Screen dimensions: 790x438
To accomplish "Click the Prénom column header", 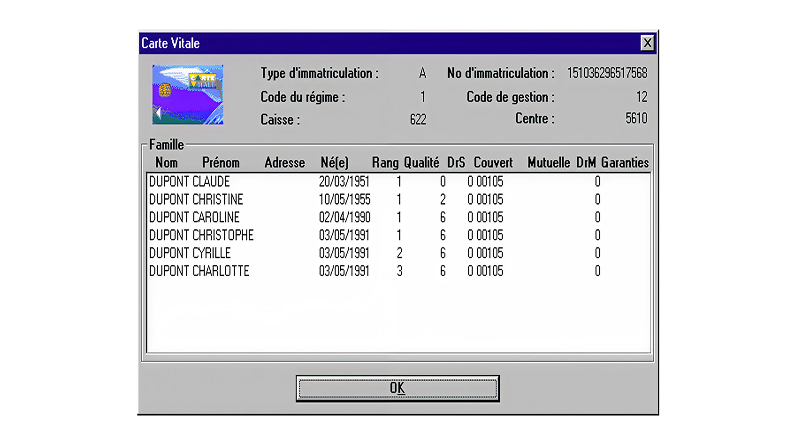I will tap(220, 162).
